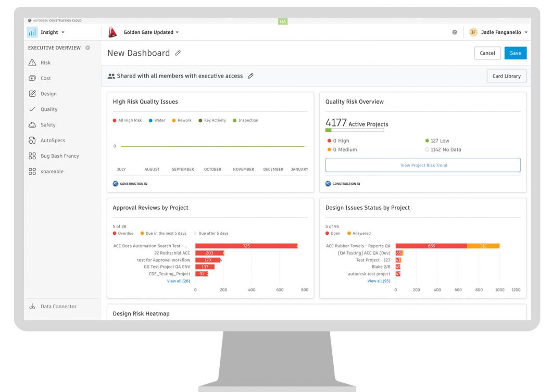Edit sharing settings pencil icon
The width and height of the screenshot is (552, 392).
pos(250,75)
